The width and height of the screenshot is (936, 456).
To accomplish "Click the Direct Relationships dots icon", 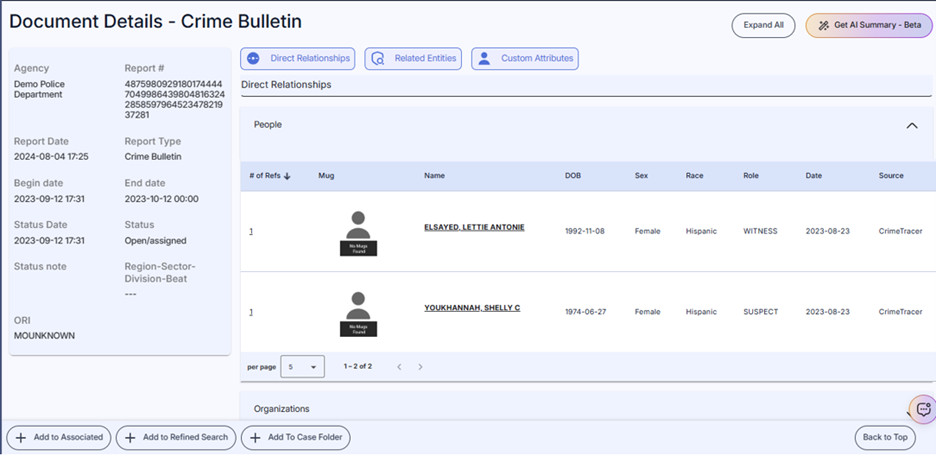I will tap(253, 58).
